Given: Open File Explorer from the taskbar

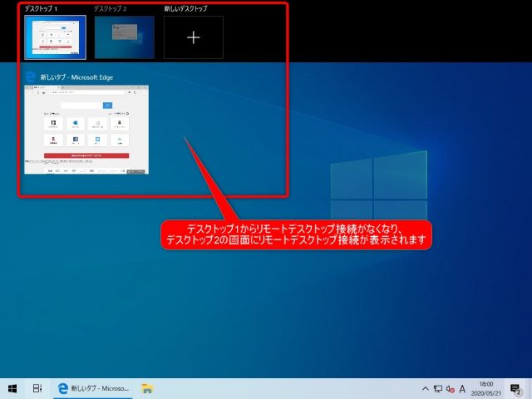Looking at the screenshot, I should tap(147, 388).
